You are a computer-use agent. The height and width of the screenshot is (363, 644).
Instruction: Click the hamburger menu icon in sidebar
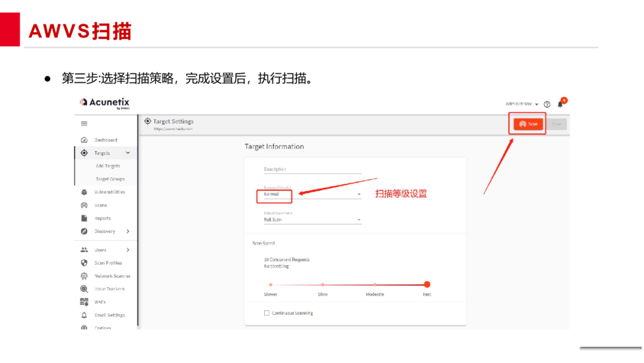pyautogui.click(x=84, y=124)
